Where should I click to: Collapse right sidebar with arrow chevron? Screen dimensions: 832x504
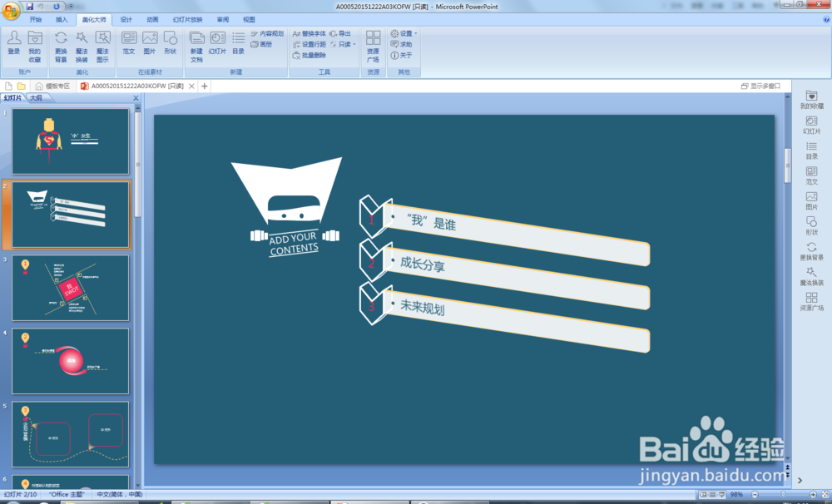point(800,481)
